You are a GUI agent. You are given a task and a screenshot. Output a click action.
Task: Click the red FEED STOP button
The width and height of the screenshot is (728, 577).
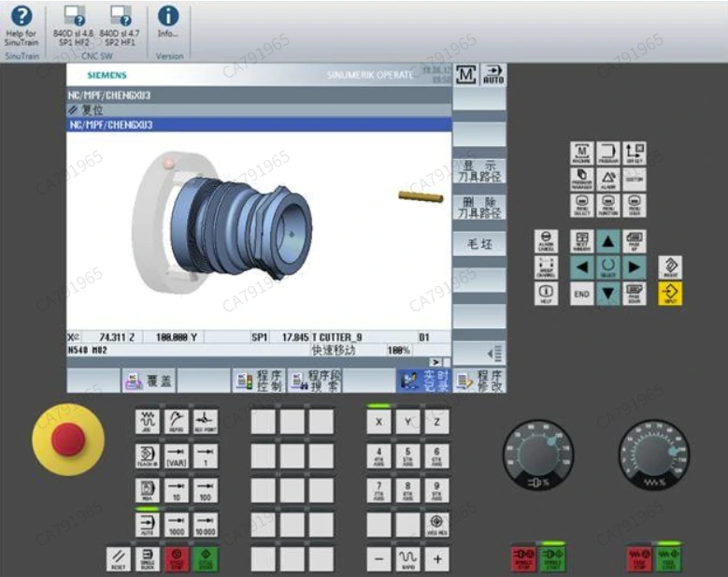pyautogui.click(x=639, y=559)
